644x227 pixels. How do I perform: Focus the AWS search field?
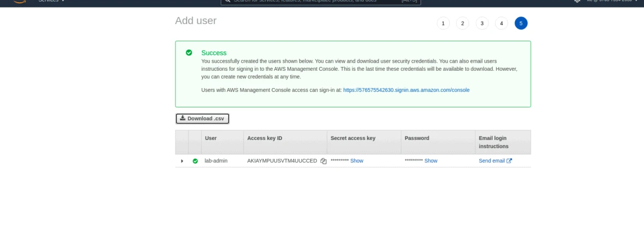click(x=321, y=2)
